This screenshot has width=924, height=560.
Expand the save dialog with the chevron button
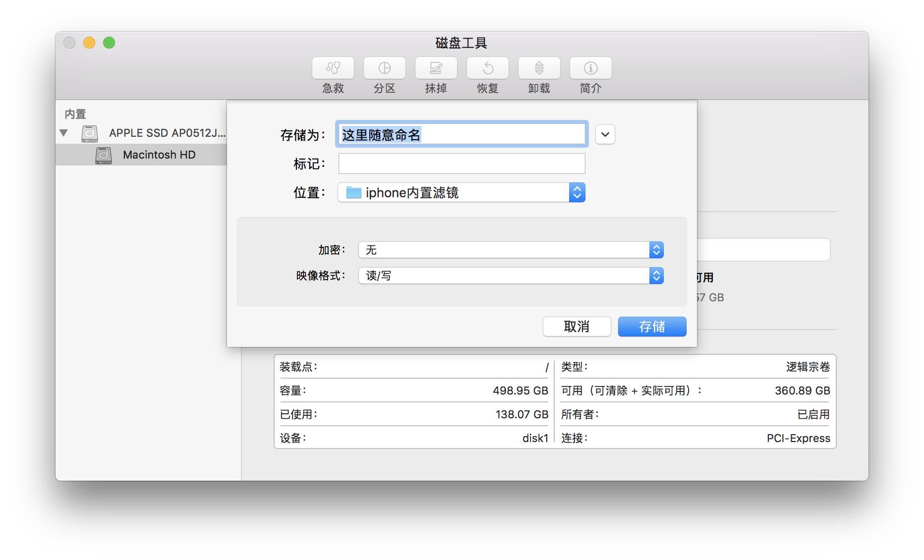[604, 134]
